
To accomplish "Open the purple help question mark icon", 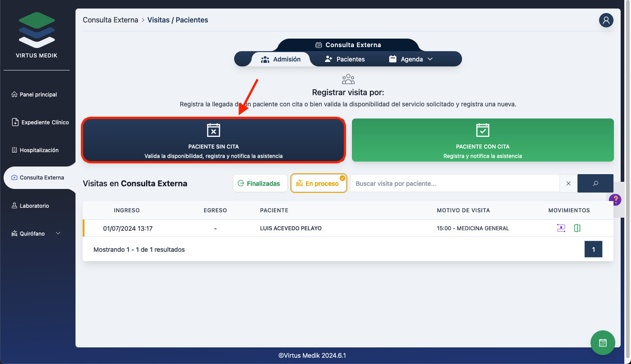I will pos(615,200).
